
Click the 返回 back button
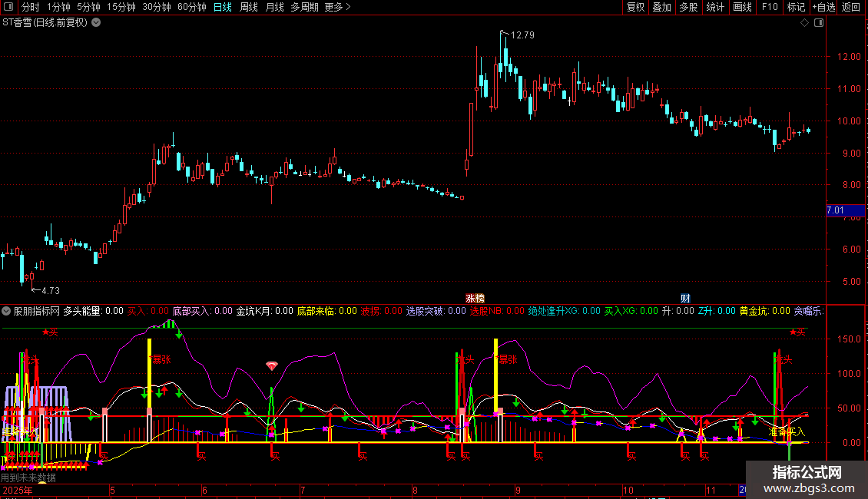[851, 8]
